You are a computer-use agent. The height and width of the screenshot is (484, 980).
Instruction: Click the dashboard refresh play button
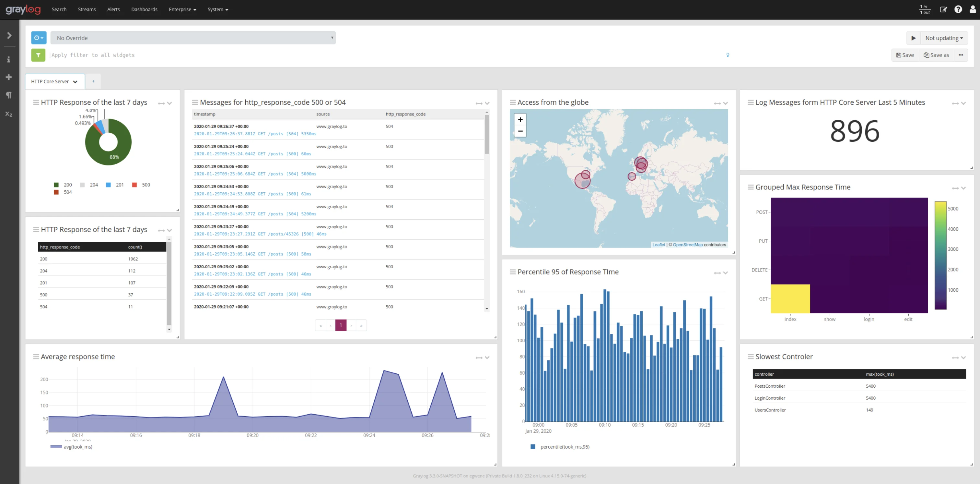pos(914,38)
